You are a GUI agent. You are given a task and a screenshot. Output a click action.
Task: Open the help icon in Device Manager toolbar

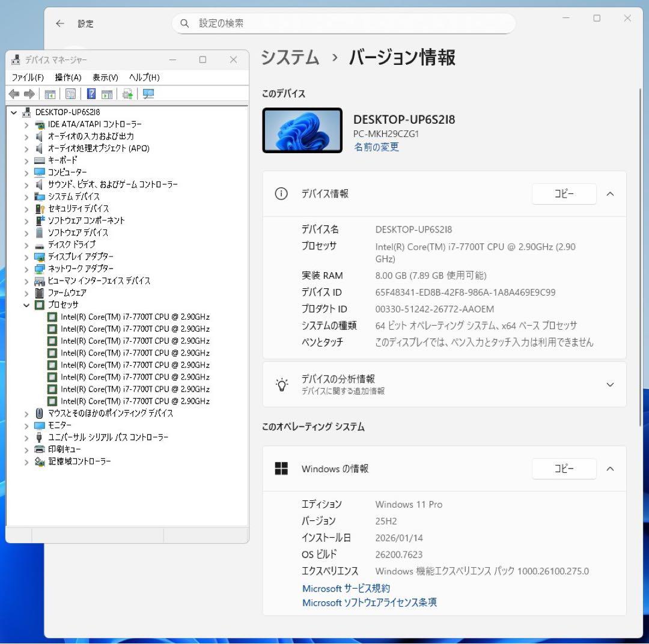[91, 93]
